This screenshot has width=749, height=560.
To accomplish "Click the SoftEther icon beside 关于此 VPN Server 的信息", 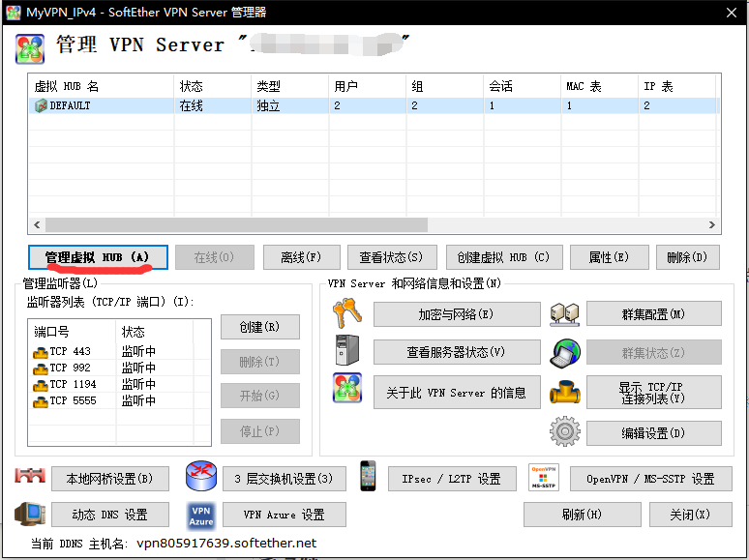I will pyautogui.click(x=347, y=388).
